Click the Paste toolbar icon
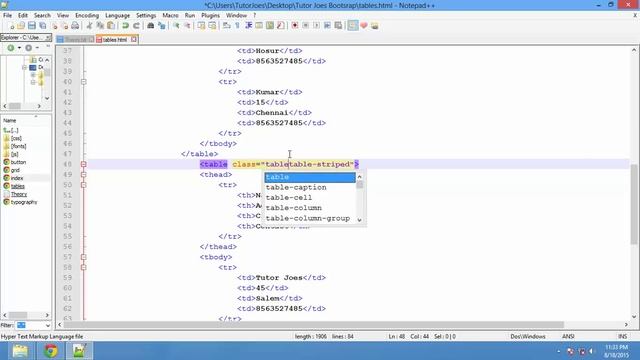Viewport: 640px width, 360px height. 111,26
